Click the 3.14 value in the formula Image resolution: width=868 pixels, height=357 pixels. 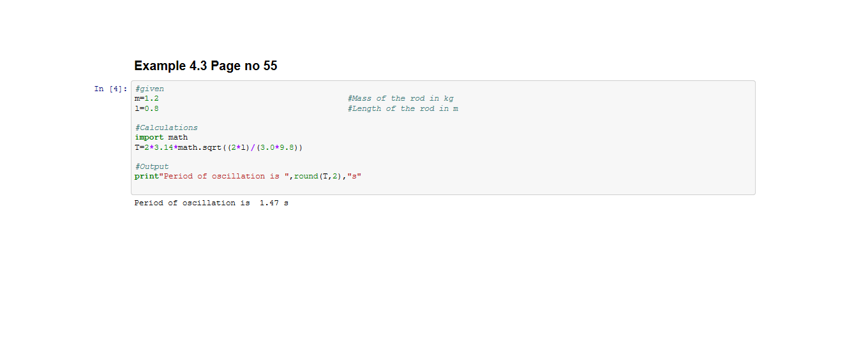click(x=163, y=147)
